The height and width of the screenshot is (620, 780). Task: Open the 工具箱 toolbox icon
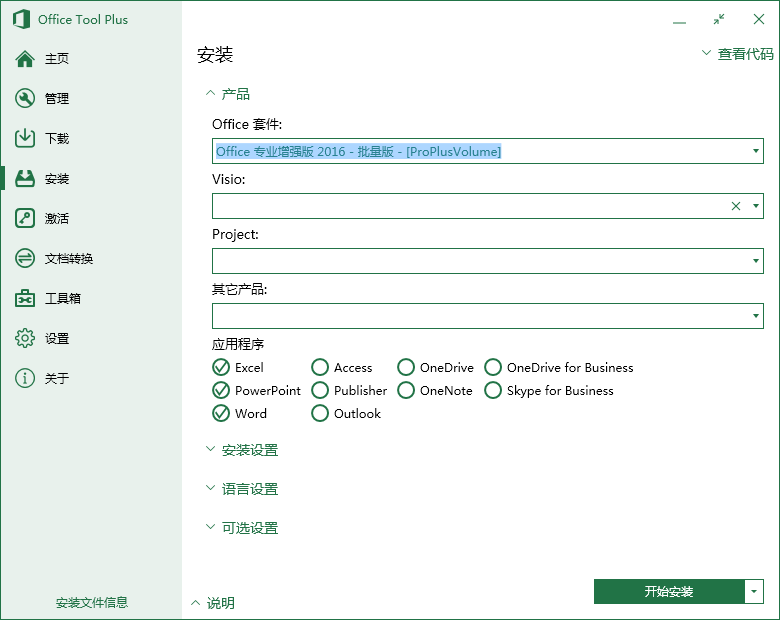[x=25, y=299]
